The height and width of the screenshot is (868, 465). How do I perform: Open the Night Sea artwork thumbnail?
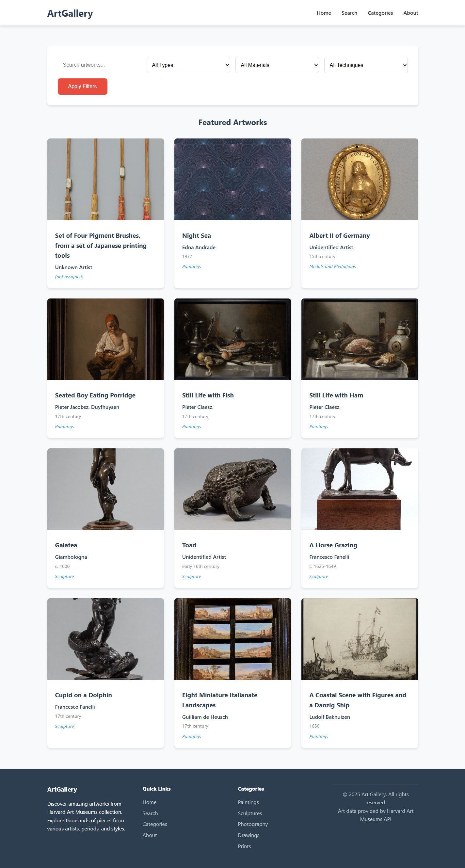pos(232,179)
